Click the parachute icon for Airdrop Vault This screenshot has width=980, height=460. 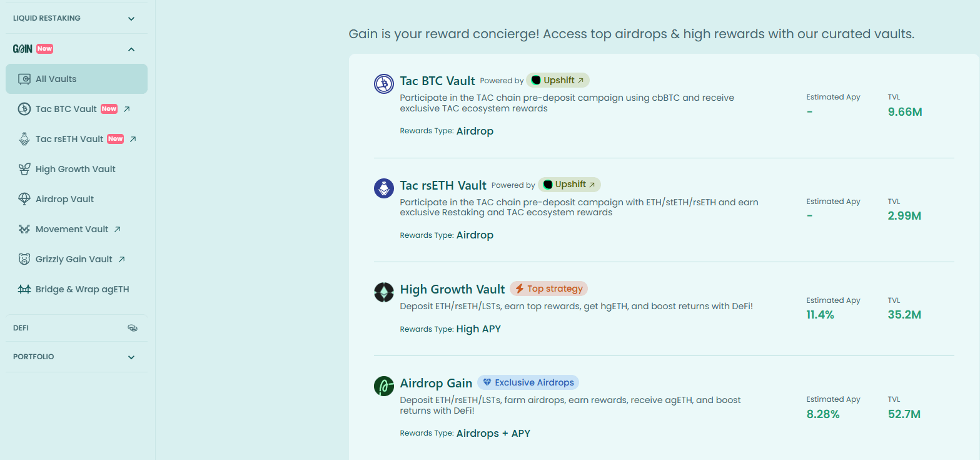point(24,199)
